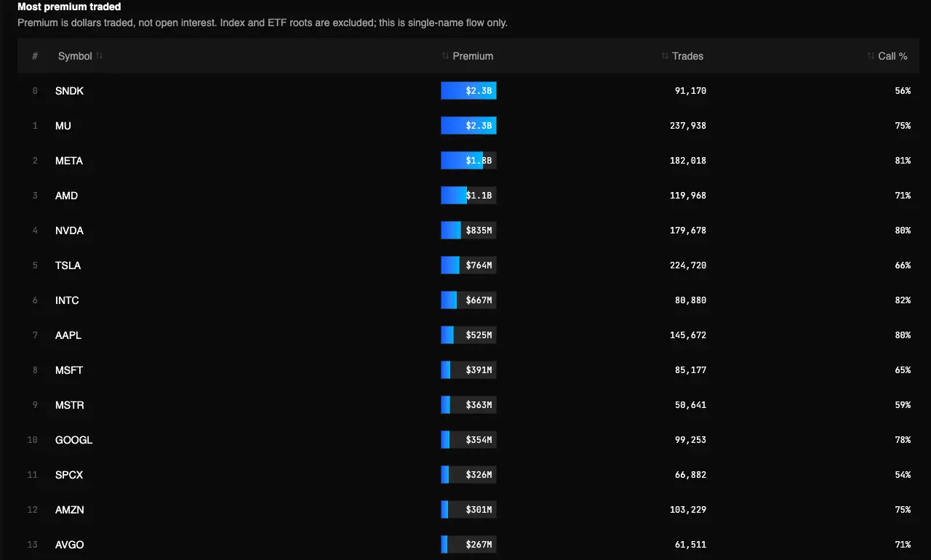This screenshot has width=931, height=560.
Task: Click the Call % column sort icon
Action: (871, 56)
